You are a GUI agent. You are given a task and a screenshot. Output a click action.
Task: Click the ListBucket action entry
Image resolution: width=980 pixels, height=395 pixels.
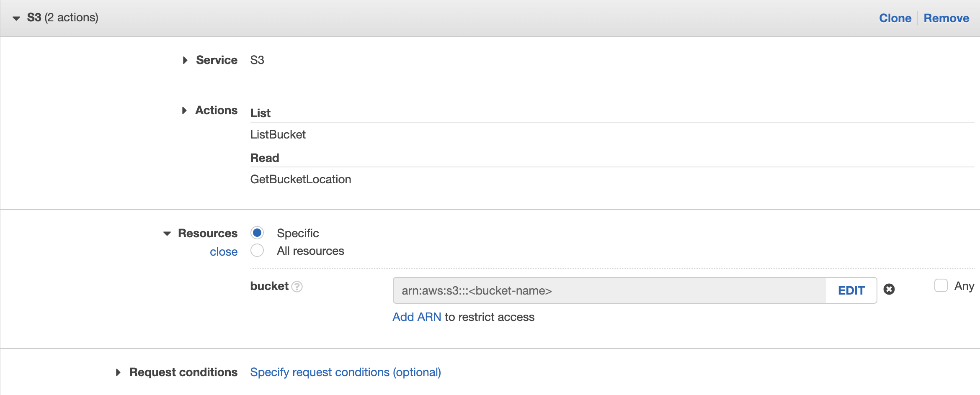click(x=278, y=135)
